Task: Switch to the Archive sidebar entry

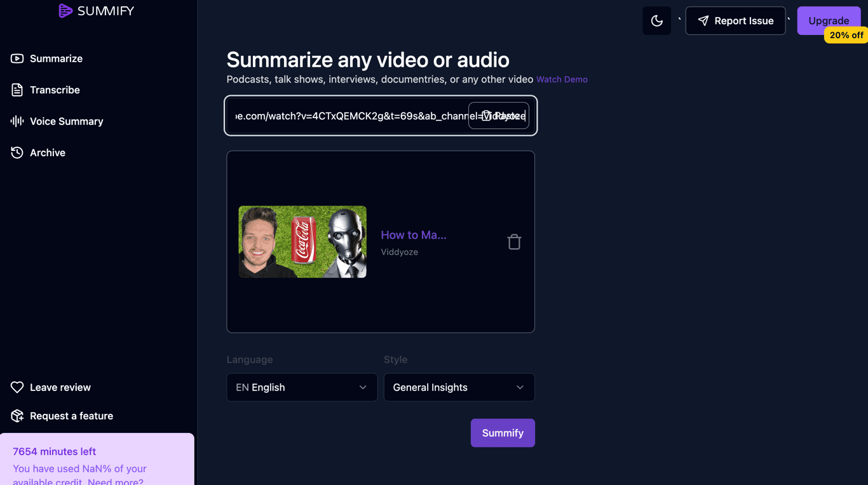Action: coord(48,152)
